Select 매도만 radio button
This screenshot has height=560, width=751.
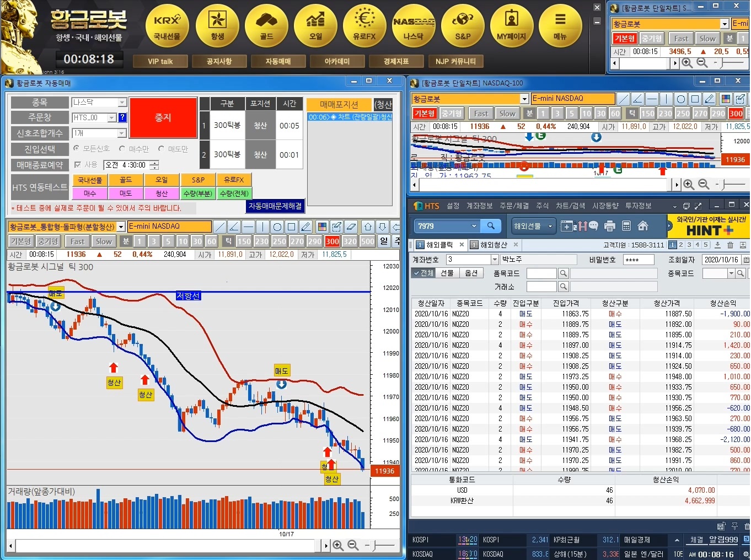click(x=162, y=149)
